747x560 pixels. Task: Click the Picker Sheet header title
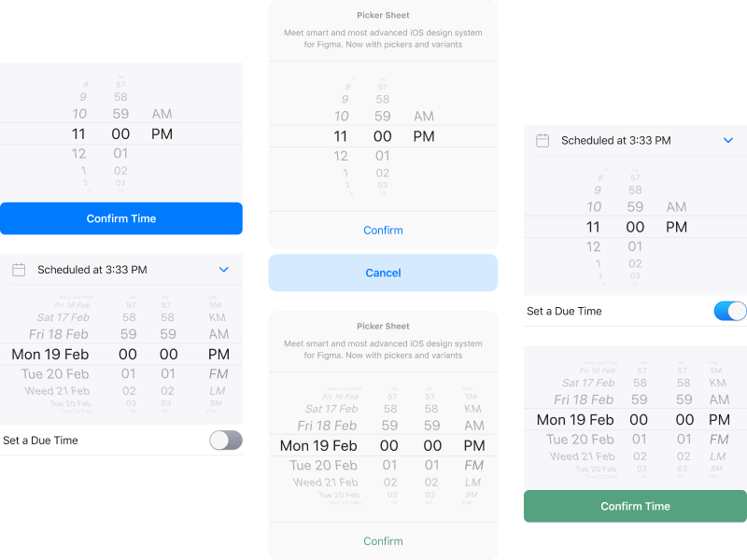(383, 14)
